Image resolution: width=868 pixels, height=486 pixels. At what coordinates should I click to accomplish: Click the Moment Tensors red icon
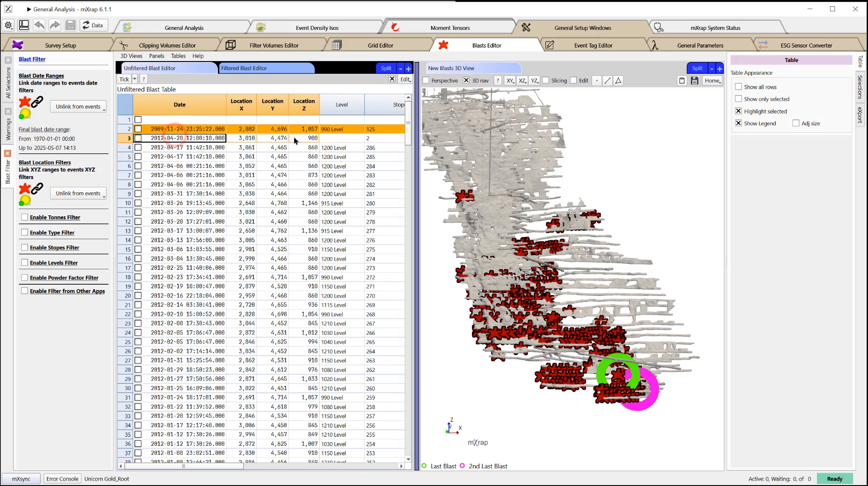pyautogui.click(x=396, y=28)
